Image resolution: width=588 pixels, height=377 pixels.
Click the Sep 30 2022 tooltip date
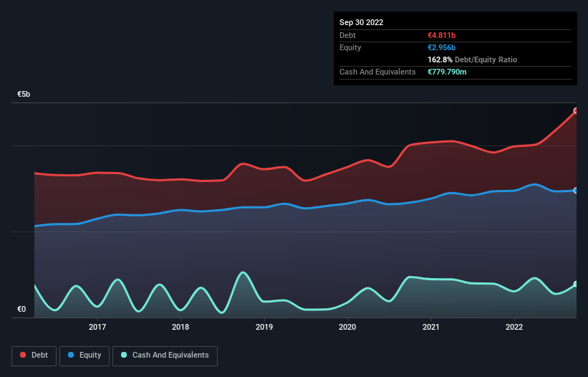(361, 22)
